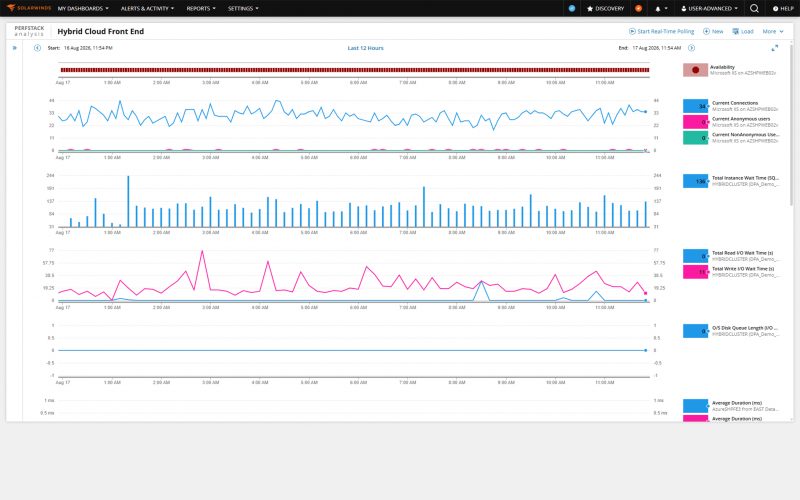
Task: Click the tallest 244 wait time bar
Action: coord(128,202)
